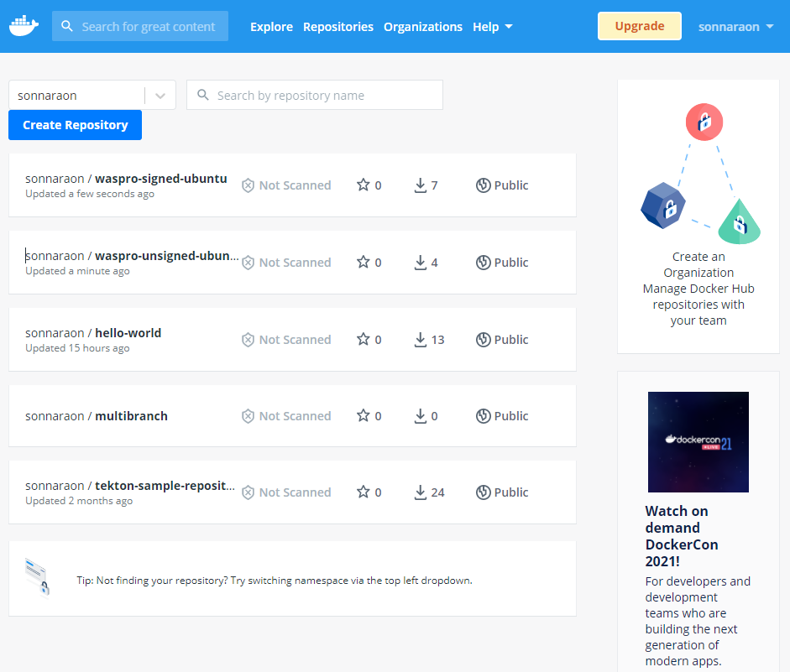790x672 pixels.
Task: Click Not Scanned label for hello-world
Action: (295, 339)
